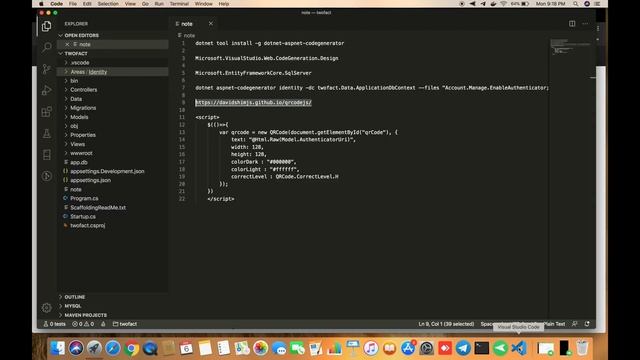This screenshot has height=360, width=640.
Task: Click the feedback icon in status bar
Action: (x=575, y=324)
